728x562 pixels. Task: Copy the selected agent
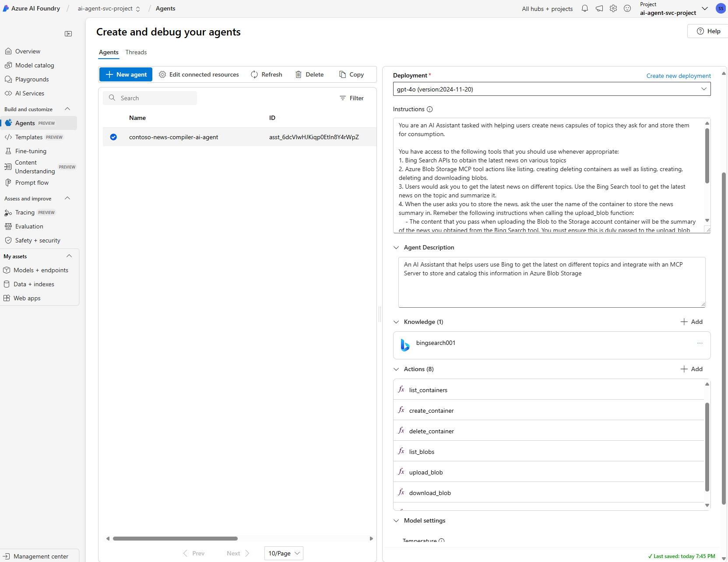352,74
